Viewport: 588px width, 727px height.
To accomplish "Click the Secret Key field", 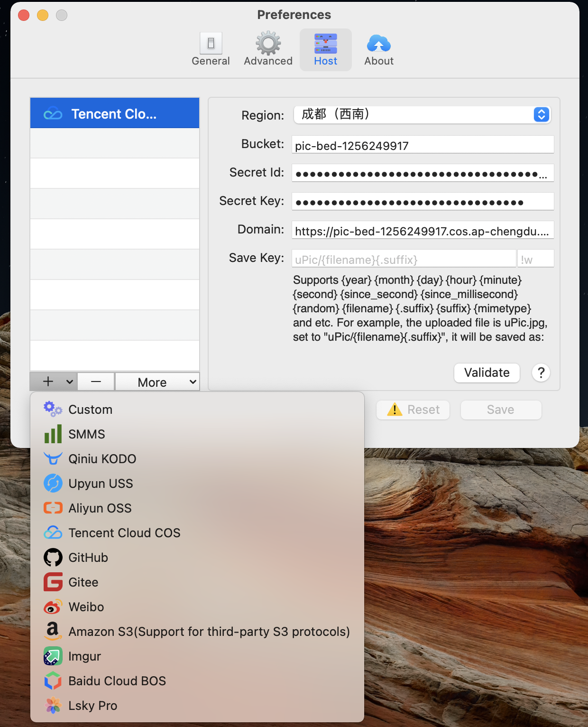I will [x=423, y=202].
